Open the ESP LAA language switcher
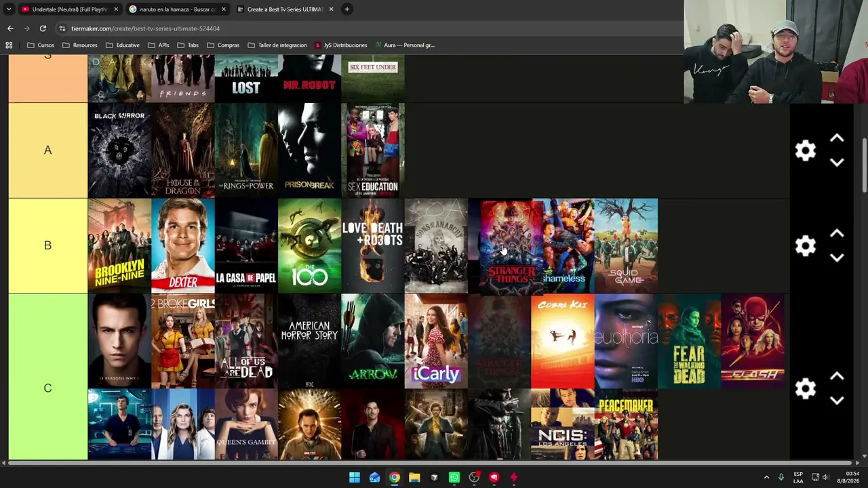Viewport: 868px width, 488px height. (x=798, y=477)
